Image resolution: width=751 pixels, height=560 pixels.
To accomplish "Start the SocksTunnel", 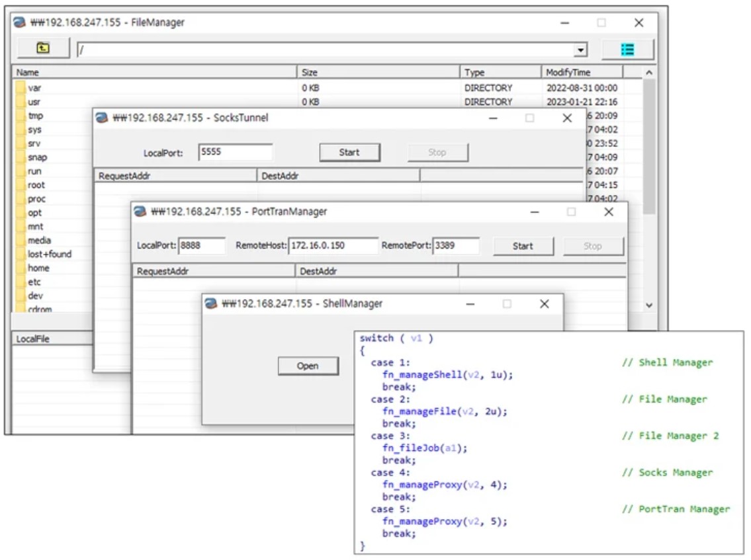I will click(349, 153).
